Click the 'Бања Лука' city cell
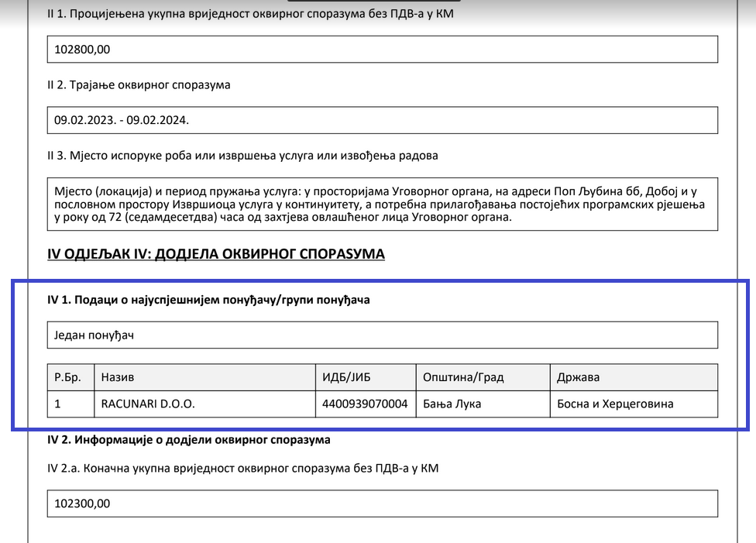The width and height of the screenshot is (756, 543). 483,404
